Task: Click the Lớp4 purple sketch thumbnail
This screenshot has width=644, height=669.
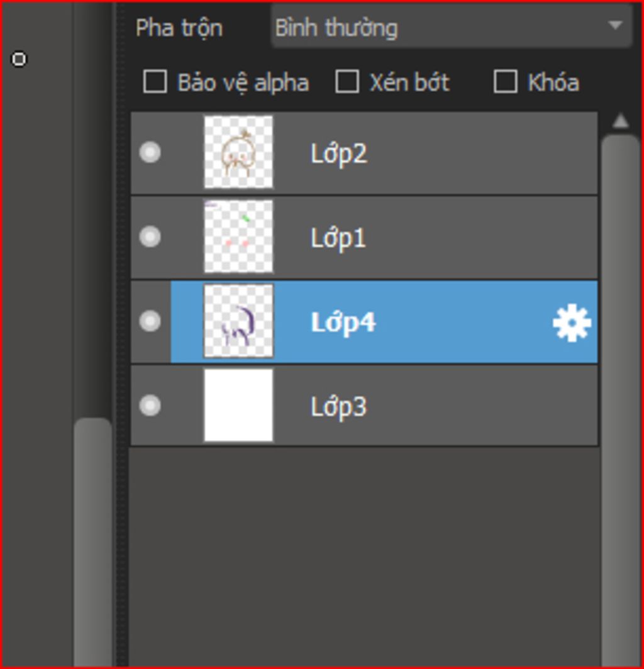Action: (238, 321)
